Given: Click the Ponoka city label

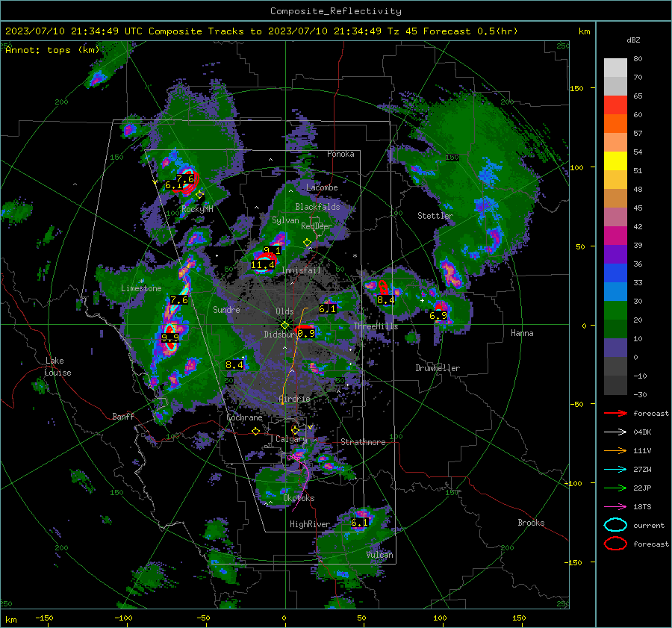Looking at the screenshot, I should click(x=340, y=154).
